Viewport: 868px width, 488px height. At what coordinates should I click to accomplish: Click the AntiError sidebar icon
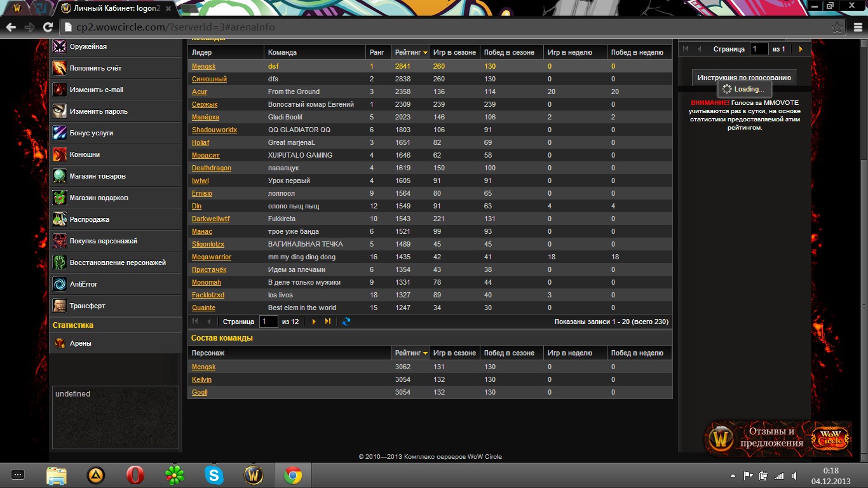coord(60,284)
